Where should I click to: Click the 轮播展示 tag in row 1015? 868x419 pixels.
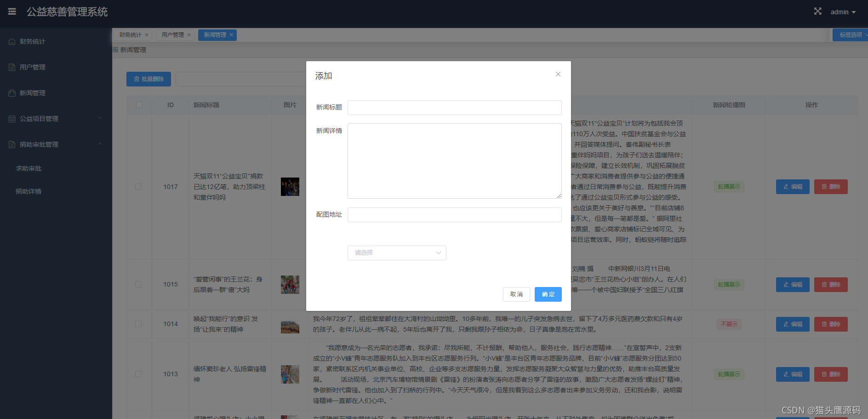pyautogui.click(x=729, y=285)
